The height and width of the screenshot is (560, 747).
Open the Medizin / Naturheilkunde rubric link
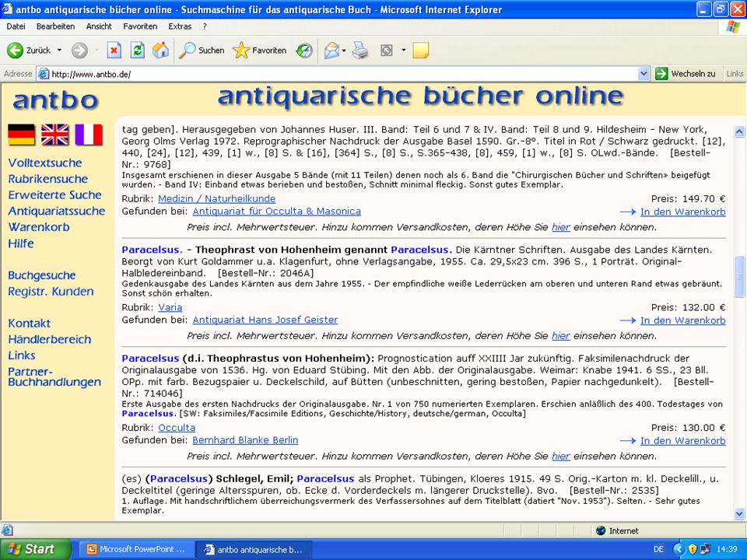[x=217, y=198]
